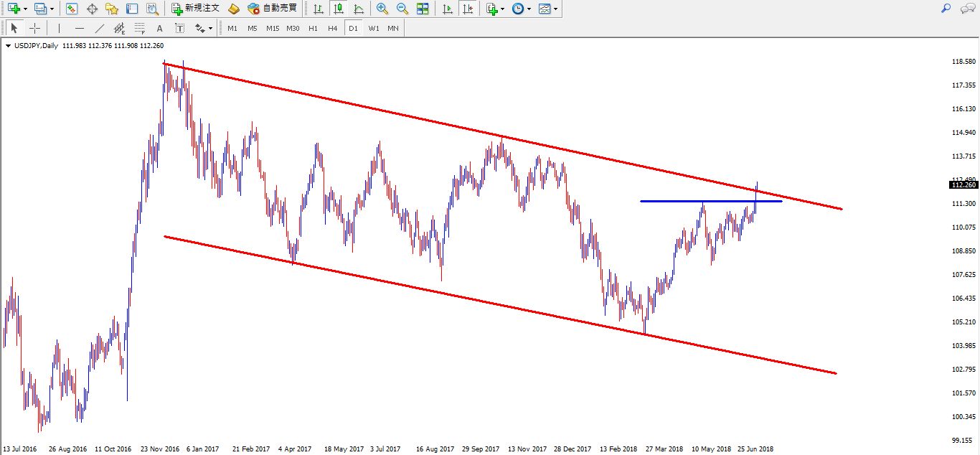Switch to line chart display

point(359,9)
